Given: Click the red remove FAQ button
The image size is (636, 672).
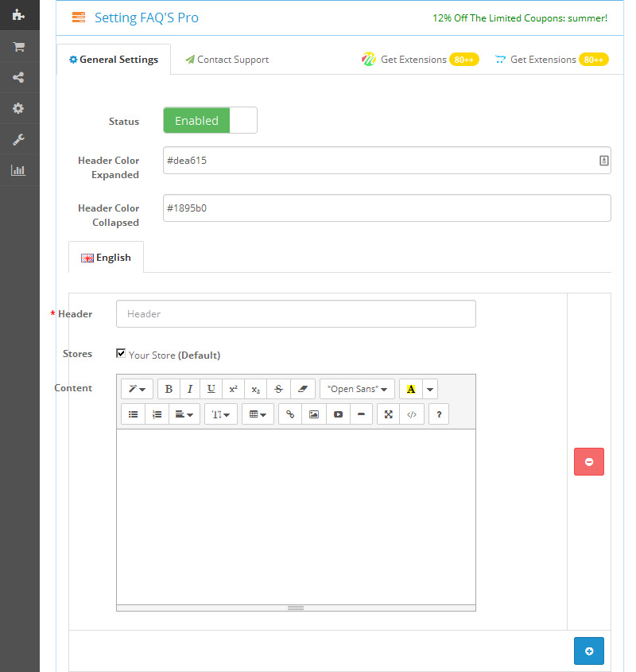Looking at the screenshot, I should pyautogui.click(x=588, y=462).
